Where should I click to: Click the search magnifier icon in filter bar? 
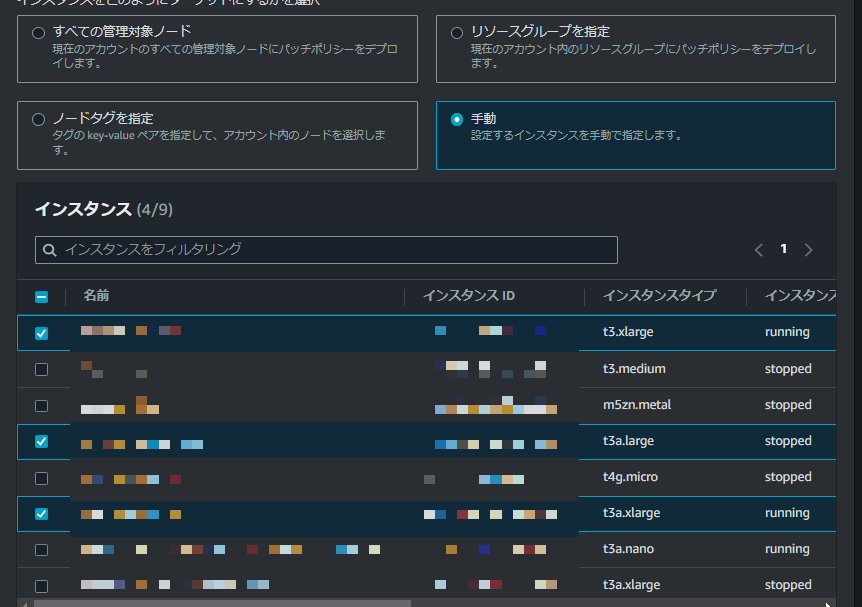[x=49, y=249]
